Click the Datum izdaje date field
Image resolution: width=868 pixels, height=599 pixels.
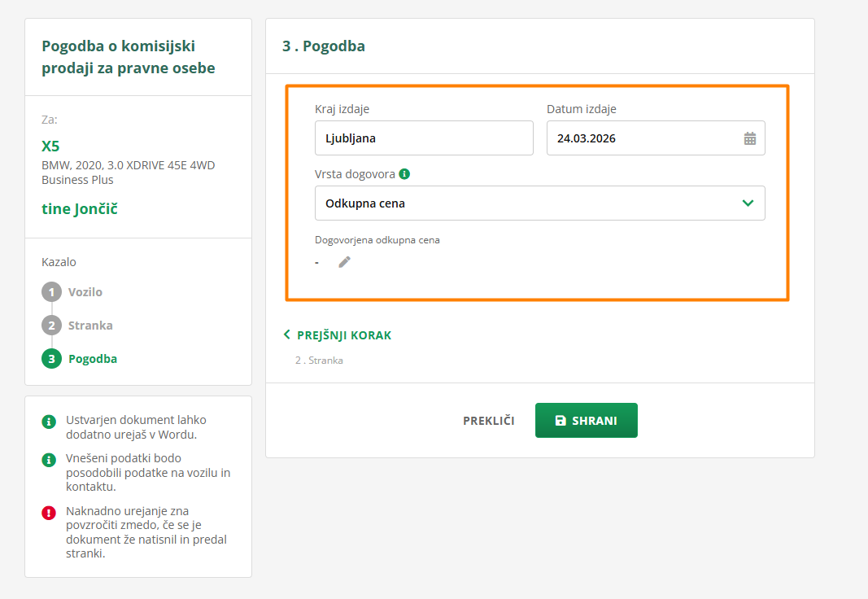click(x=643, y=138)
